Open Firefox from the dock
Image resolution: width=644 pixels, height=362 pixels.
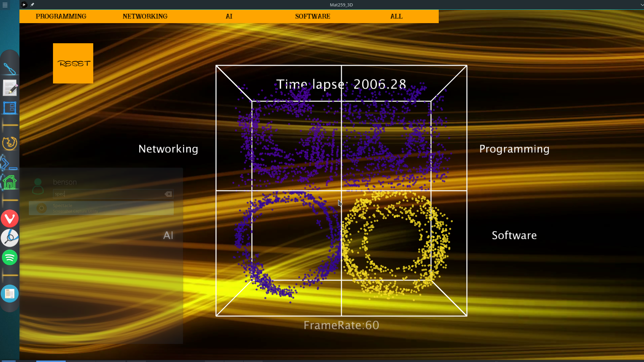click(10, 143)
